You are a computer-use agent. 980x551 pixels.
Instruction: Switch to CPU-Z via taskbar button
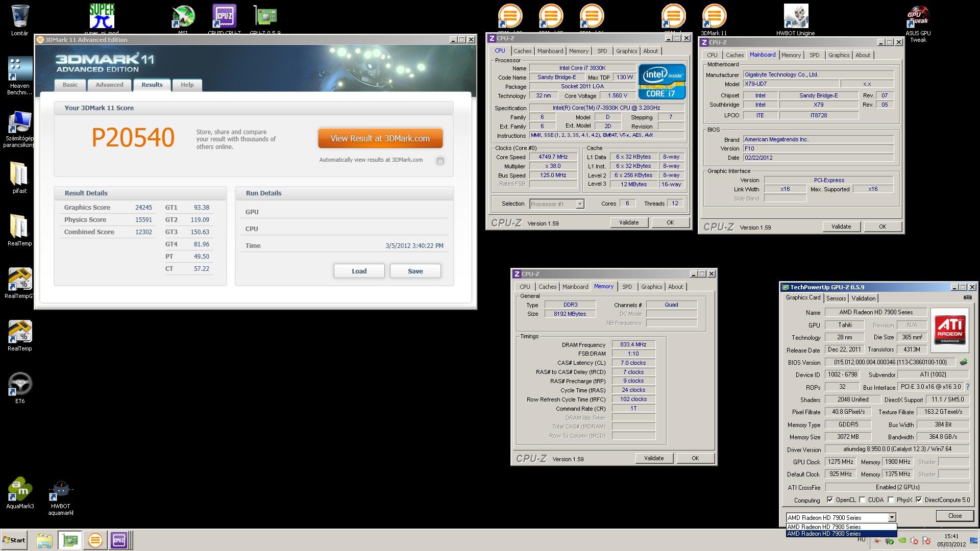119,540
